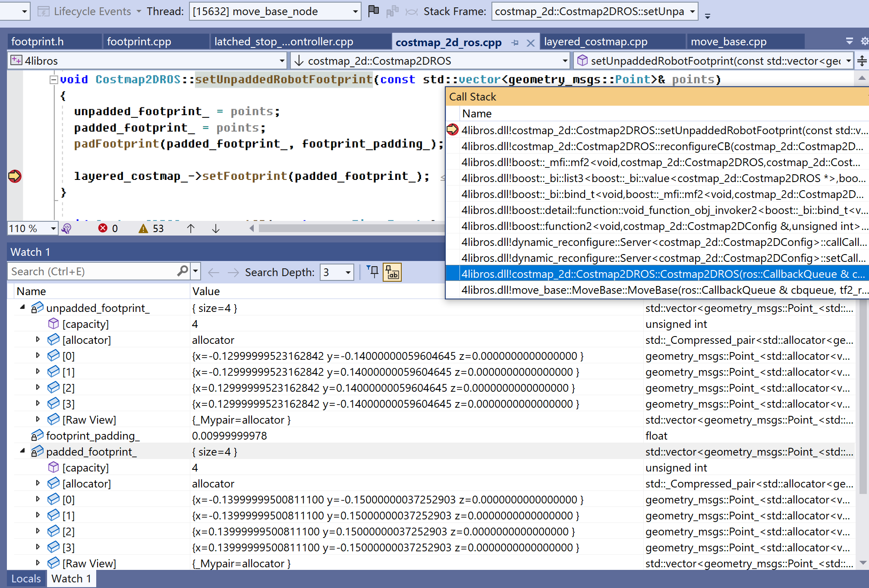Open the setUnpaddedRobotFootprint member dropdown
This screenshot has width=869, height=588.
coord(714,61)
